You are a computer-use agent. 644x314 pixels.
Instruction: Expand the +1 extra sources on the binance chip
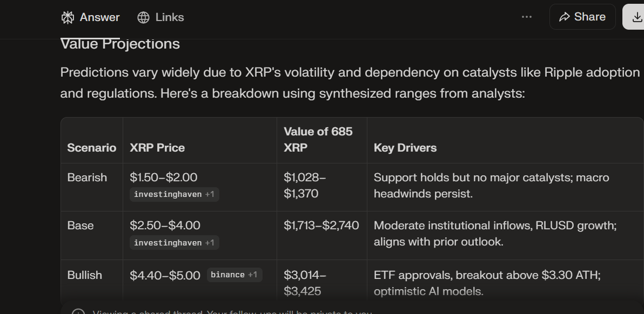coord(252,275)
